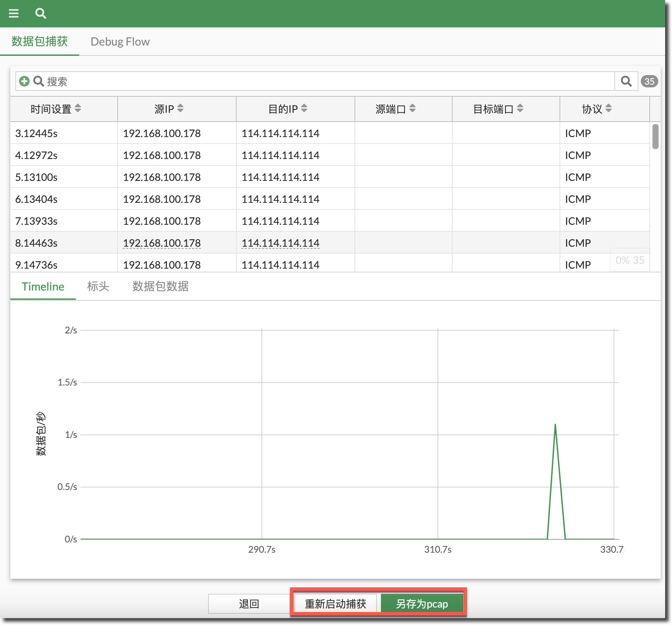The height and width of the screenshot is (625, 672).
Task: Sort by 目标端口 column arrows
Action: [520, 108]
